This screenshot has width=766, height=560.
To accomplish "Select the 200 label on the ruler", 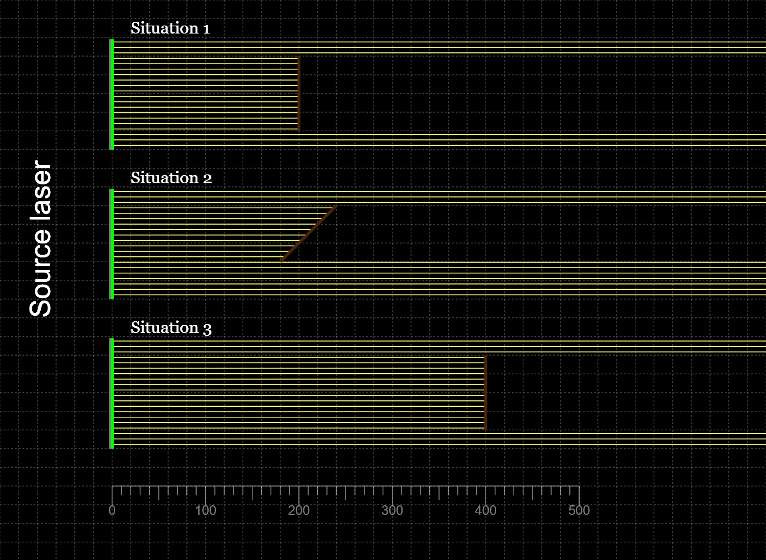I will click(x=299, y=511).
